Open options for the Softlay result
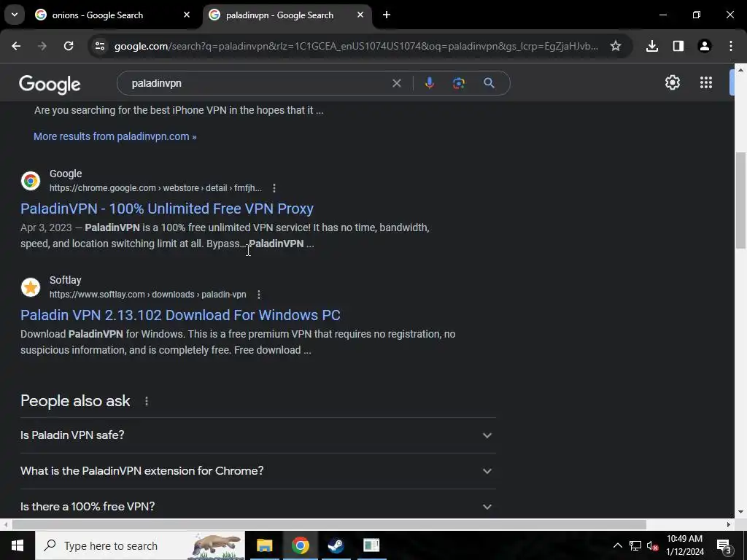This screenshot has width=747, height=560. pyautogui.click(x=259, y=295)
